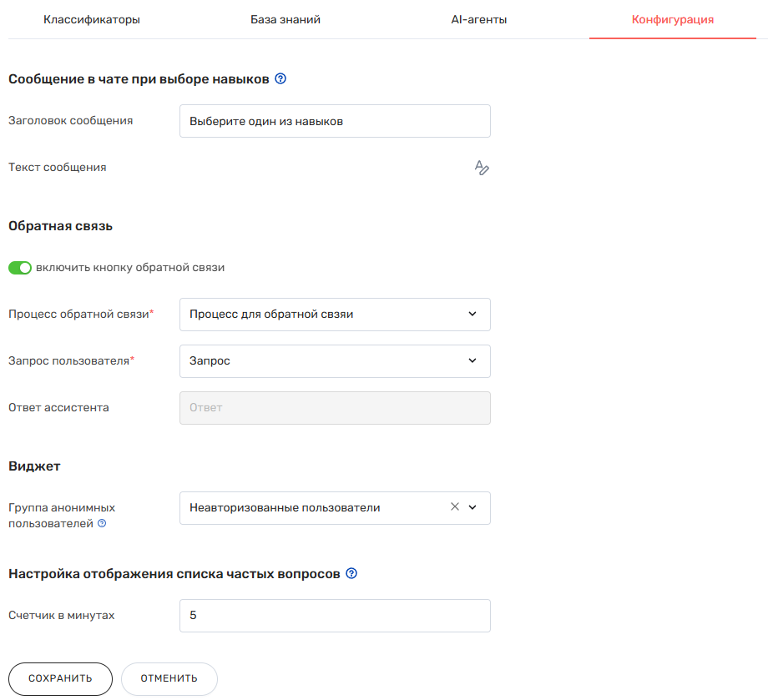Clear the Неавторизованные пользователи selection

coord(454,506)
